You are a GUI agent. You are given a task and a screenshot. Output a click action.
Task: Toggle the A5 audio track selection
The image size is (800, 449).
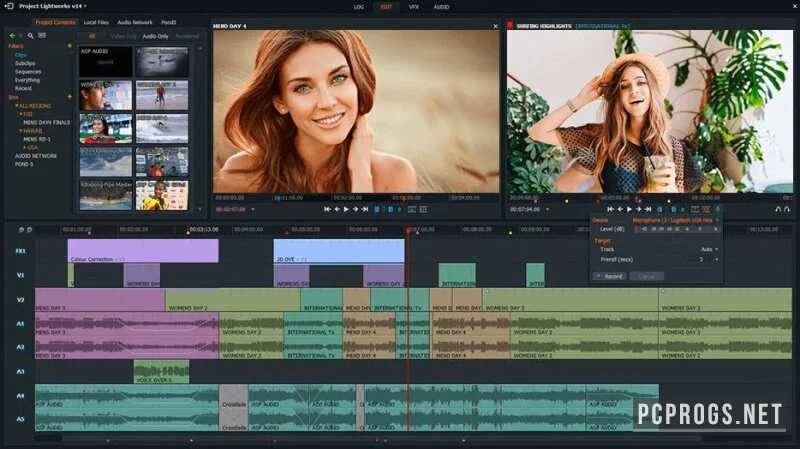click(20, 419)
